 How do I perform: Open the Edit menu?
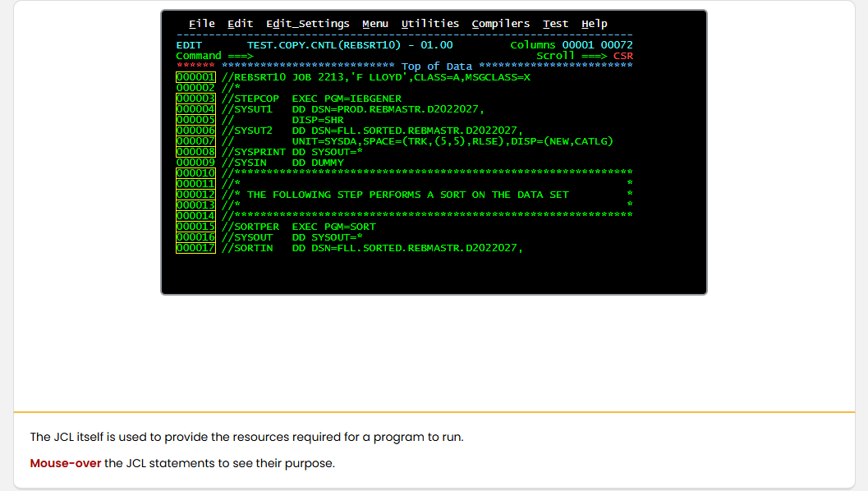click(x=241, y=24)
